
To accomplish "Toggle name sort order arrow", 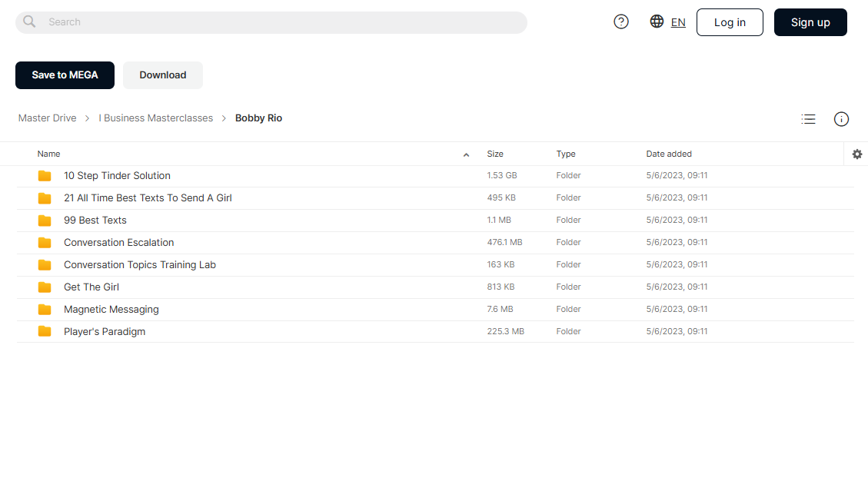I will [x=466, y=155].
